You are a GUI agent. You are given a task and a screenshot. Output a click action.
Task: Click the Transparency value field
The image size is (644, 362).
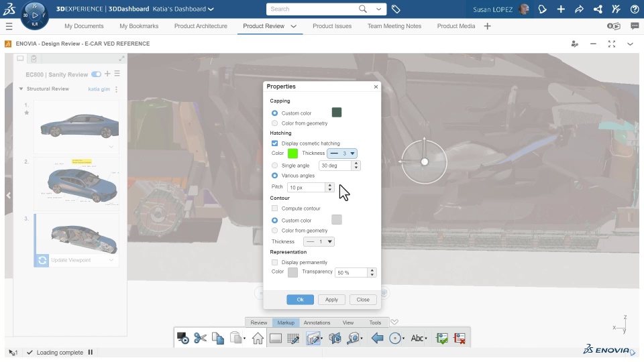(352, 273)
